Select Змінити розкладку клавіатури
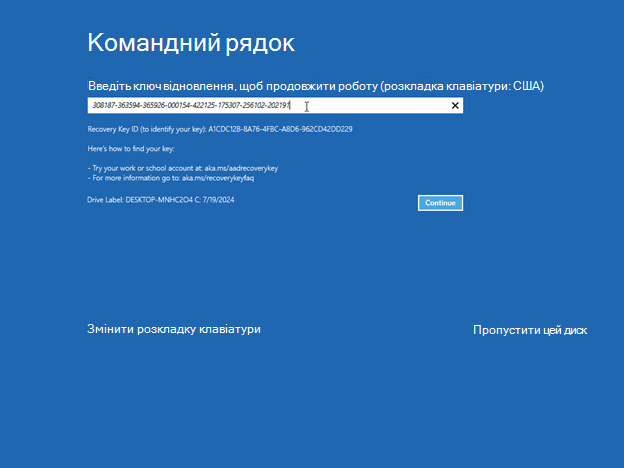 tap(174, 330)
